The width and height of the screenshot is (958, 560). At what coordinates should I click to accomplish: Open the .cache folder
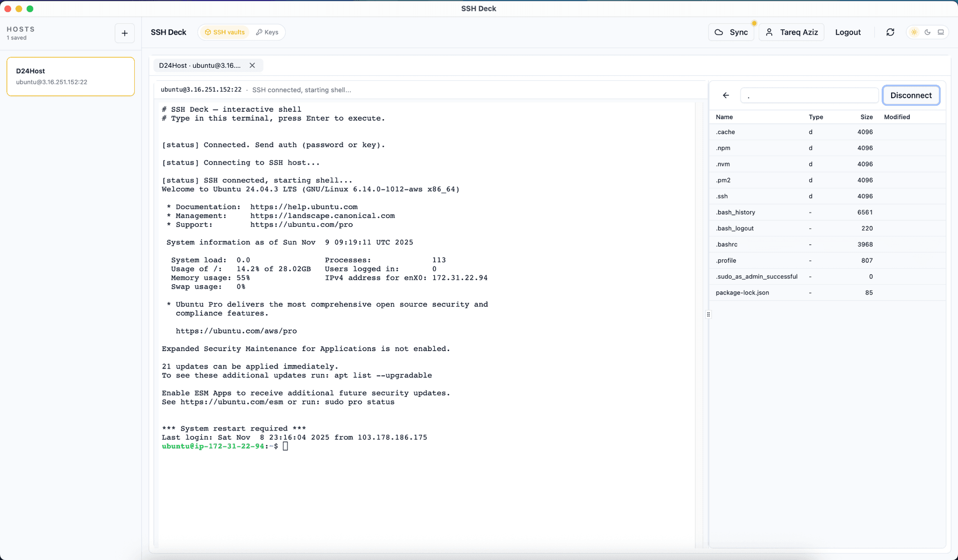click(x=725, y=132)
